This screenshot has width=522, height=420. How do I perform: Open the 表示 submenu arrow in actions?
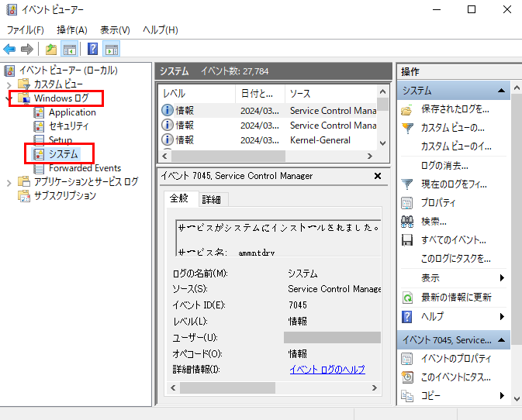502,277
